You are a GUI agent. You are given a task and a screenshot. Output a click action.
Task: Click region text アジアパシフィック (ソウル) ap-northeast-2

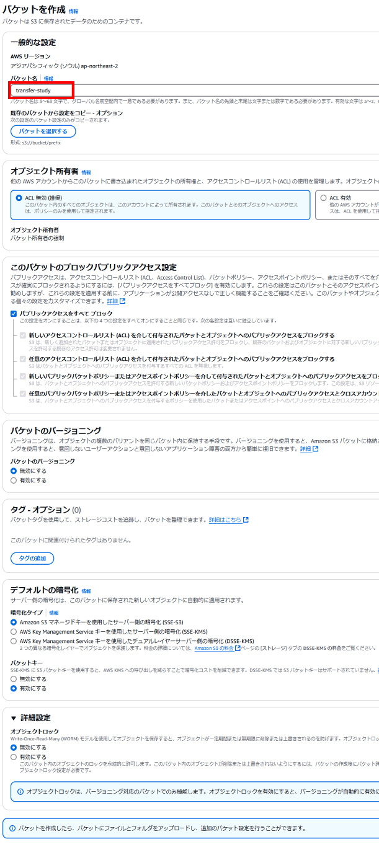(65, 66)
